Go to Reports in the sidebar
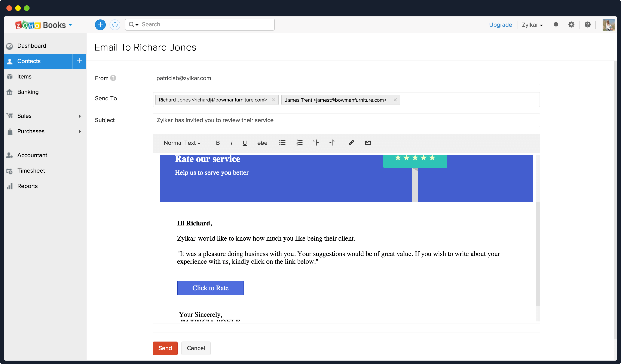621x364 pixels. click(27, 186)
